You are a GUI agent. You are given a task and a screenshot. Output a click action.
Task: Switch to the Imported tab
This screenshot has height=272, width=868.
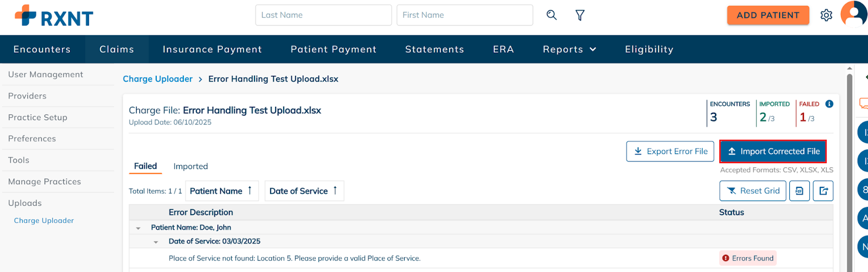[190, 166]
